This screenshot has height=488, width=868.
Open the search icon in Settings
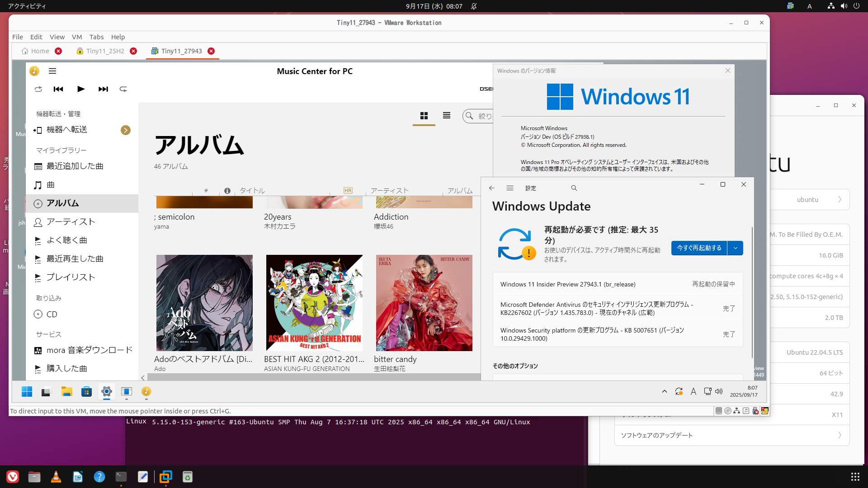574,188
